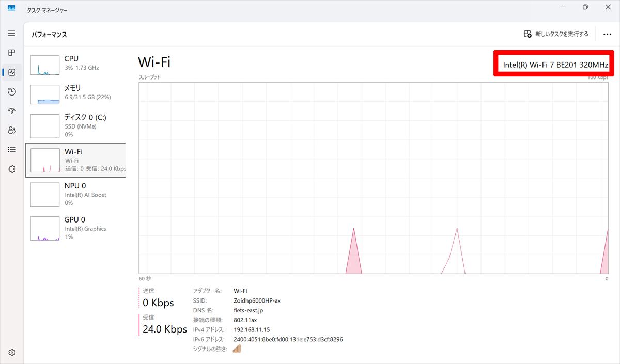620x364 pixels.
Task: Open the three-dot more options menu
Action: pyautogui.click(x=607, y=35)
